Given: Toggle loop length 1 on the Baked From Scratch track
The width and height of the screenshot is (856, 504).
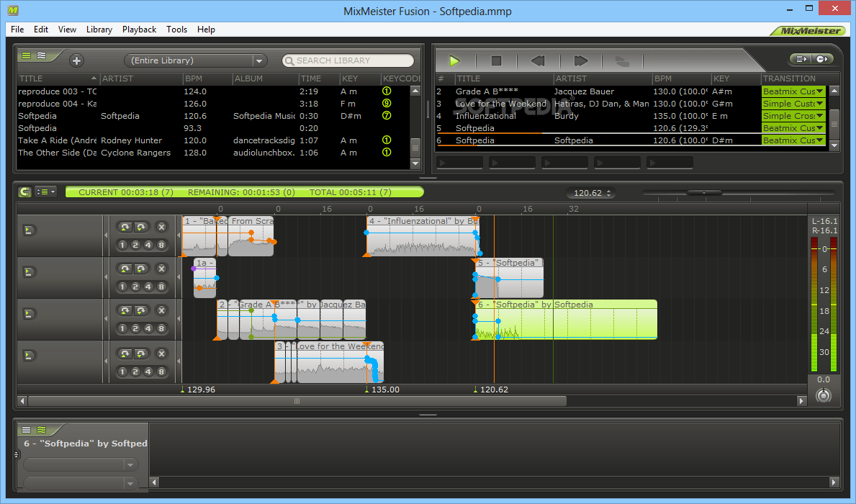Looking at the screenshot, I should pyautogui.click(x=122, y=246).
